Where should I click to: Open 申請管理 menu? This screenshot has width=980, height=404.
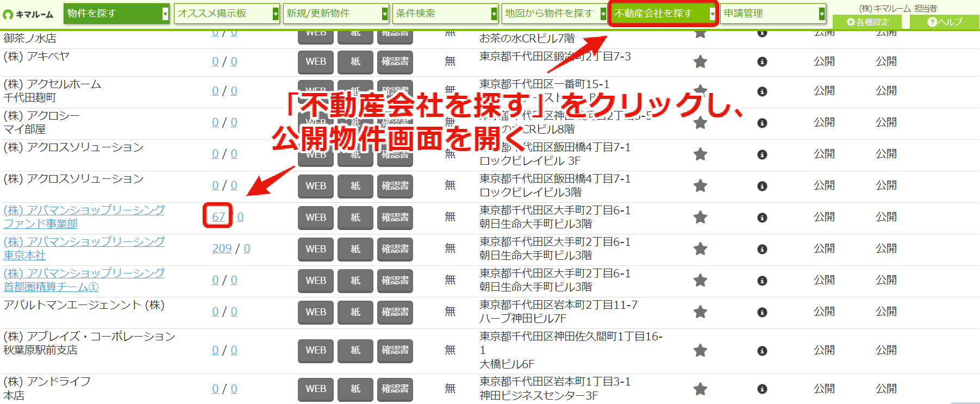[x=773, y=14]
